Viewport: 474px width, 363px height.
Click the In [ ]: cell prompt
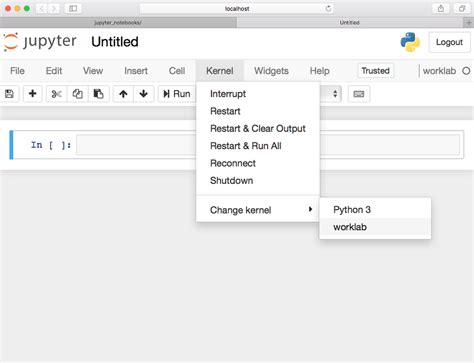coord(51,145)
